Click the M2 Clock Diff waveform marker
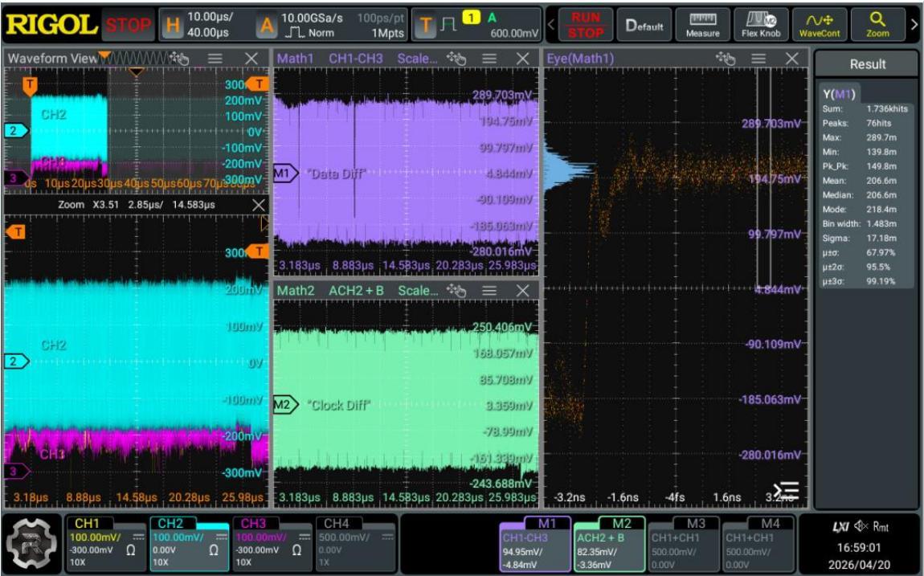The width and height of the screenshot is (924, 576). (x=285, y=405)
